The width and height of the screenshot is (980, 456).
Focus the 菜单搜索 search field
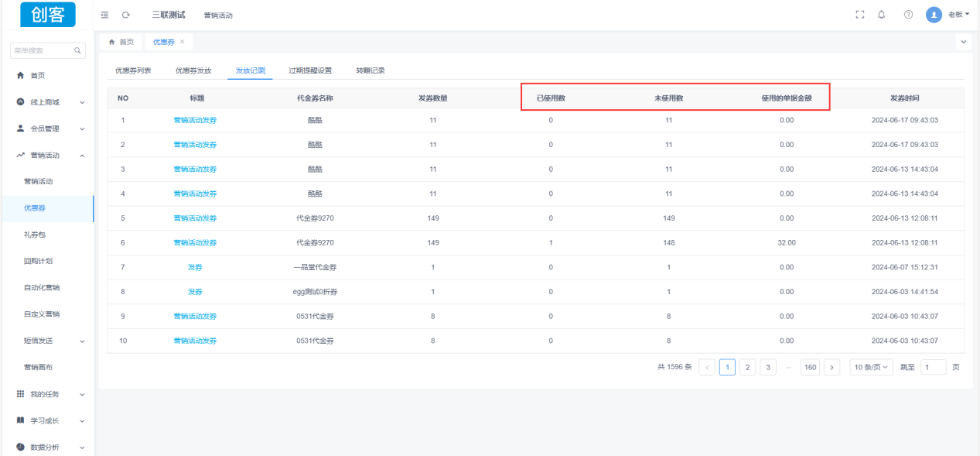(x=47, y=50)
